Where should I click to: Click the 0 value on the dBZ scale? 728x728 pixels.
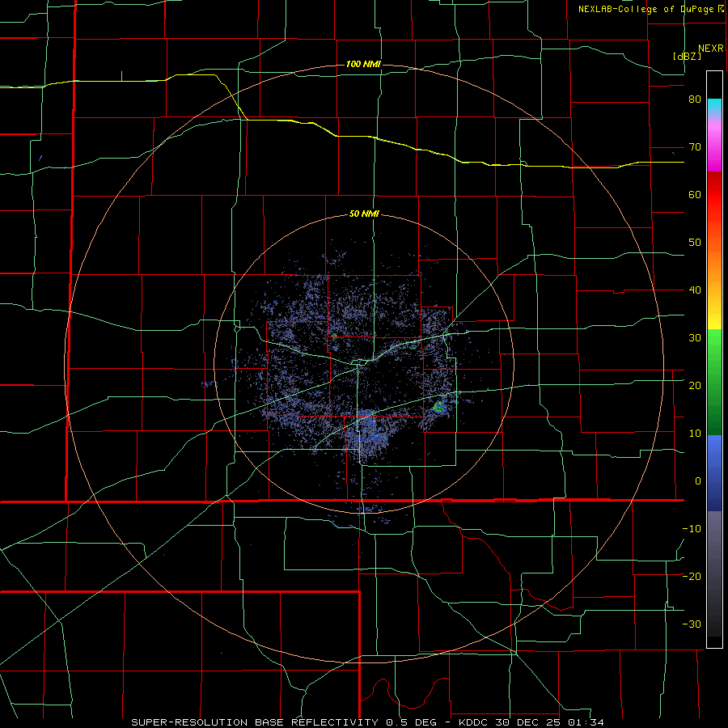pyautogui.click(x=698, y=481)
